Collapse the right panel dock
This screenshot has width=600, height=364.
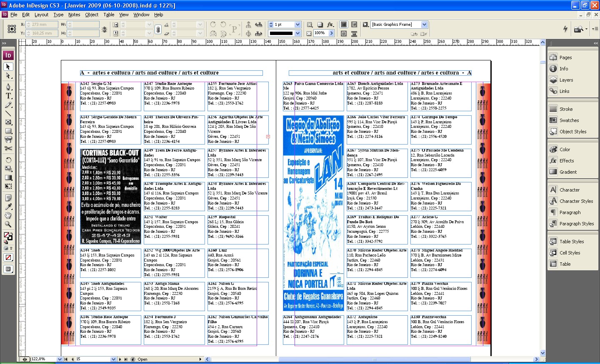click(595, 43)
